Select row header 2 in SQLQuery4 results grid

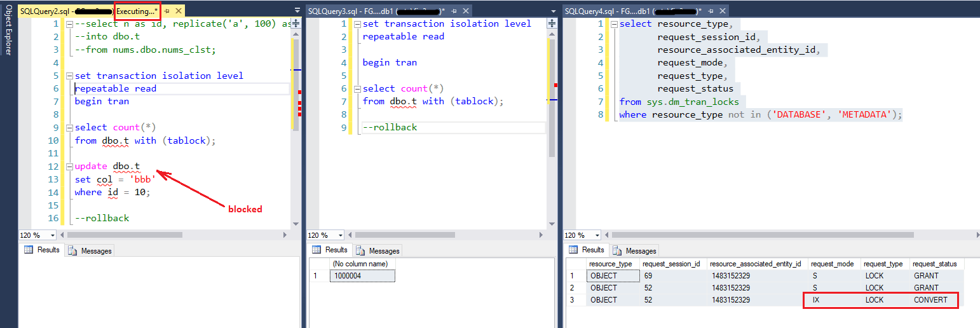[x=575, y=288]
